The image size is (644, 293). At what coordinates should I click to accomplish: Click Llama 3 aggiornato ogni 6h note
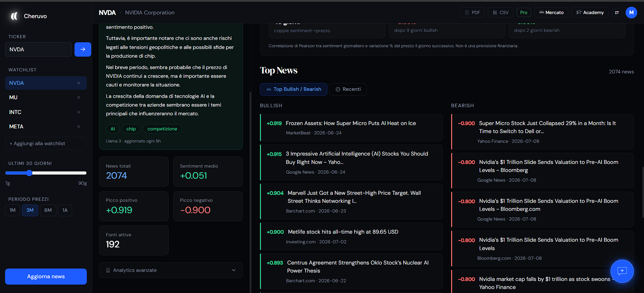pos(133,141)
